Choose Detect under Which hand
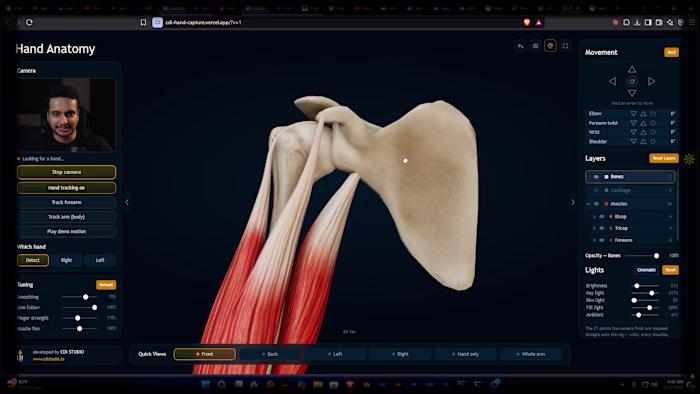The height and width of the screenshot is (394, 700). click(33, 260)
